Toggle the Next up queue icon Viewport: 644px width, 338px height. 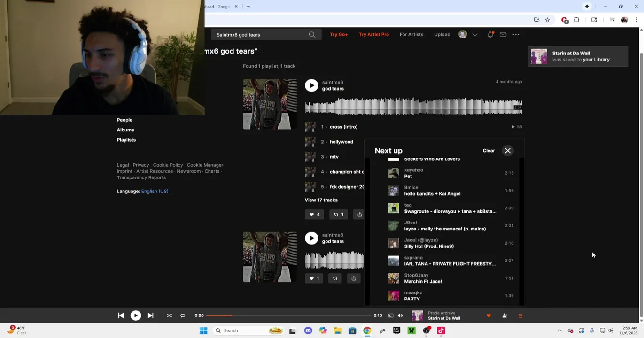pos(520,315)
